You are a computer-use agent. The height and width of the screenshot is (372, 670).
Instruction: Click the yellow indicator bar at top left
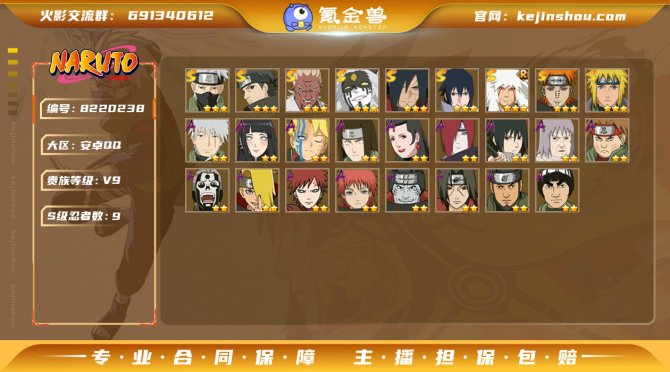(x=13, y=50)
